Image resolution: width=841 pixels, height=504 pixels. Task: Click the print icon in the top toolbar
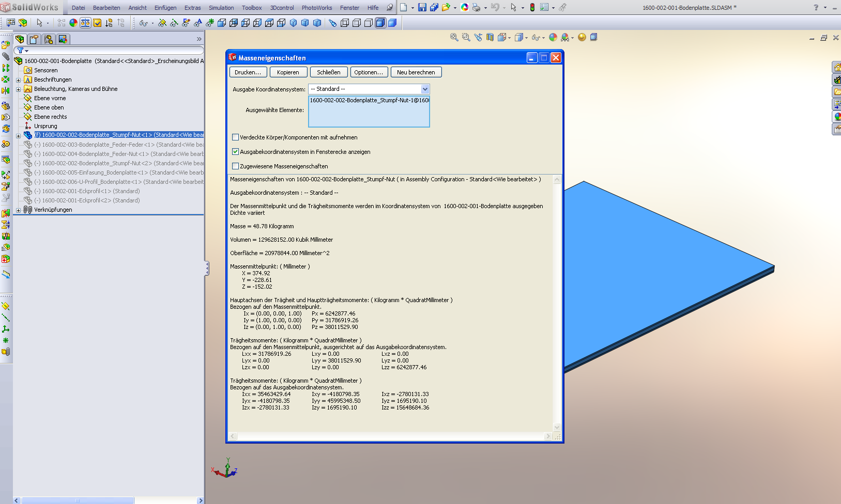(x=476, y=7)
